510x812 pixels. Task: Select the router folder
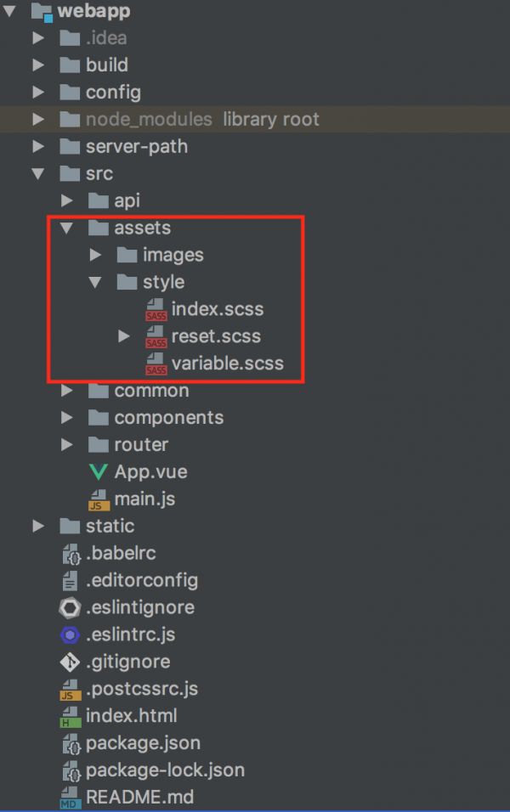tap(141, 444)
